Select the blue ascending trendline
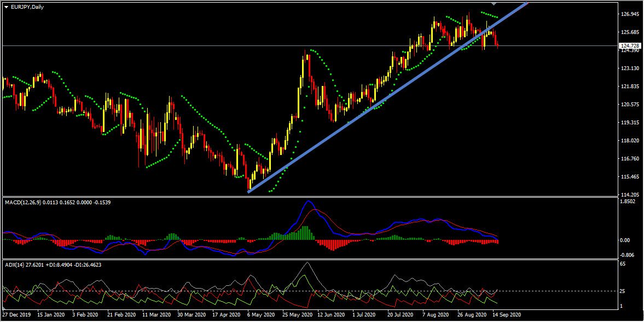The height and width of the screenshot is (322, 644). [x=388, y=97]
